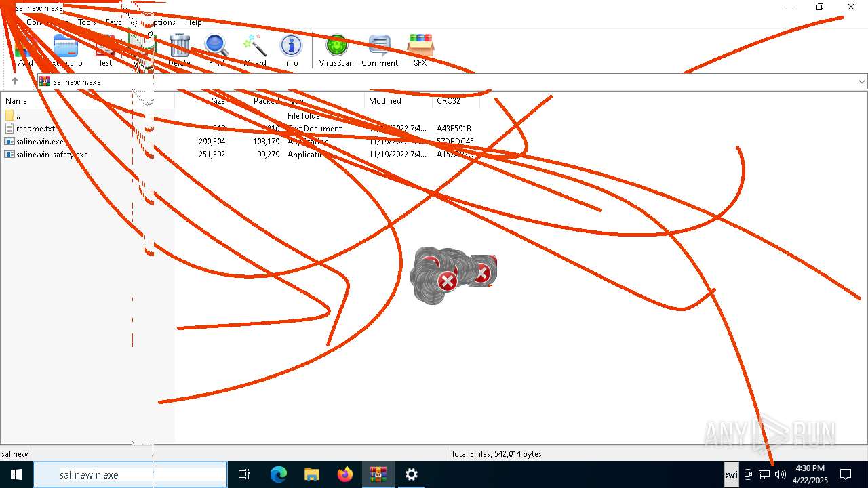Image resolution: width=868 pixels, height=488 pixels.
Task: Click the Delete trash can icon
Action: coord(179,51)
